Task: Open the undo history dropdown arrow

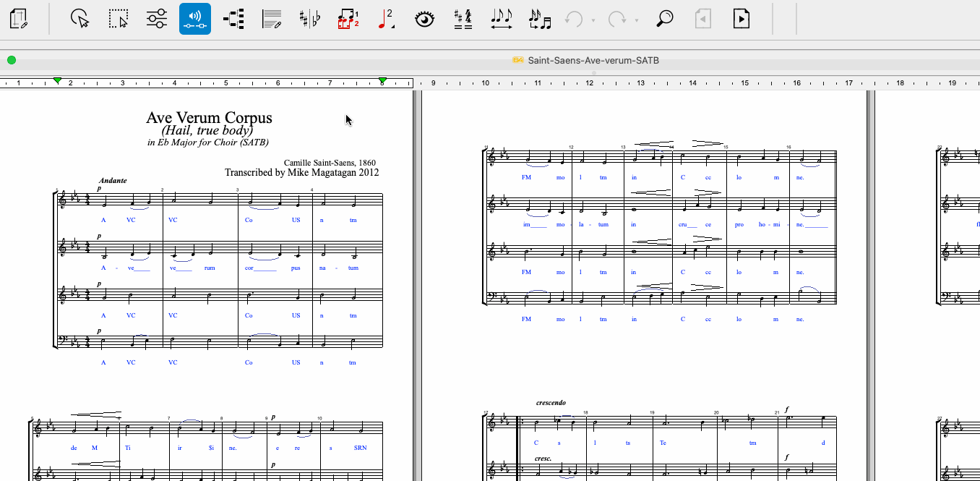Action: tap(593, 20)
